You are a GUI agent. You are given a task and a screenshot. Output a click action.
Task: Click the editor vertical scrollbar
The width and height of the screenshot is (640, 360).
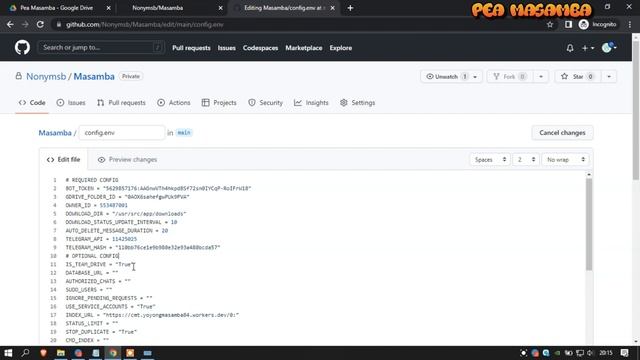589,224
